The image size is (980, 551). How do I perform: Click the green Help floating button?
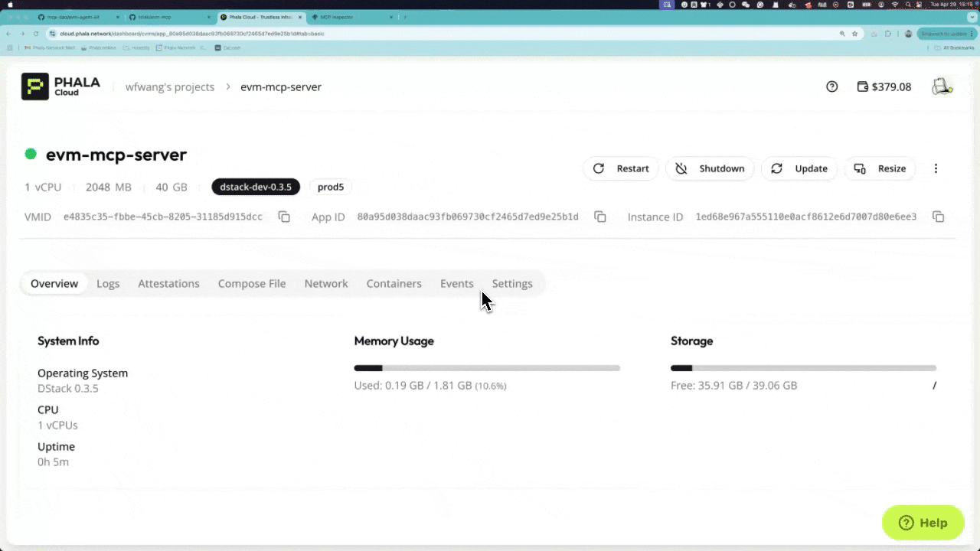tap(923, 523)
